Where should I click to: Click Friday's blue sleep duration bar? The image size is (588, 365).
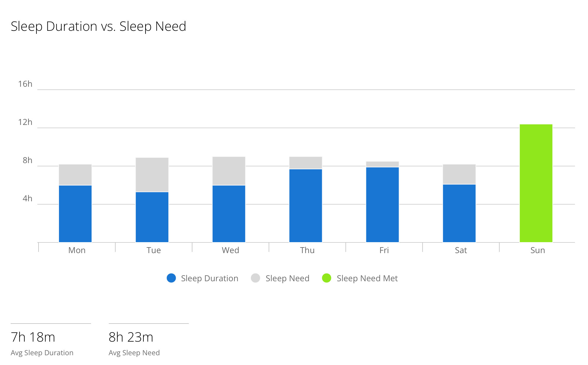point(382,205)
